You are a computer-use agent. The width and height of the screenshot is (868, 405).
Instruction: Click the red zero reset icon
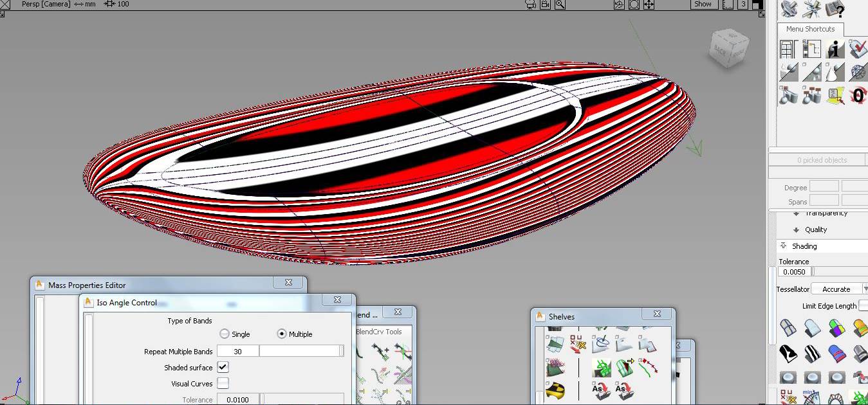(858, 95)
